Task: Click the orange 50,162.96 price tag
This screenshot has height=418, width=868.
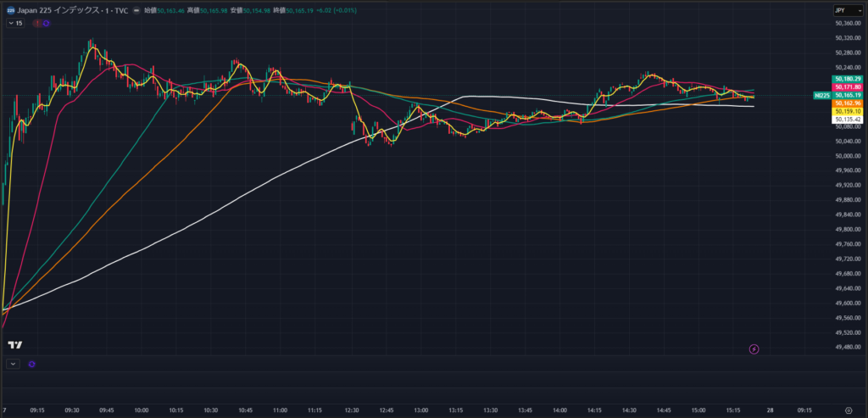Action: click(849, 103)
